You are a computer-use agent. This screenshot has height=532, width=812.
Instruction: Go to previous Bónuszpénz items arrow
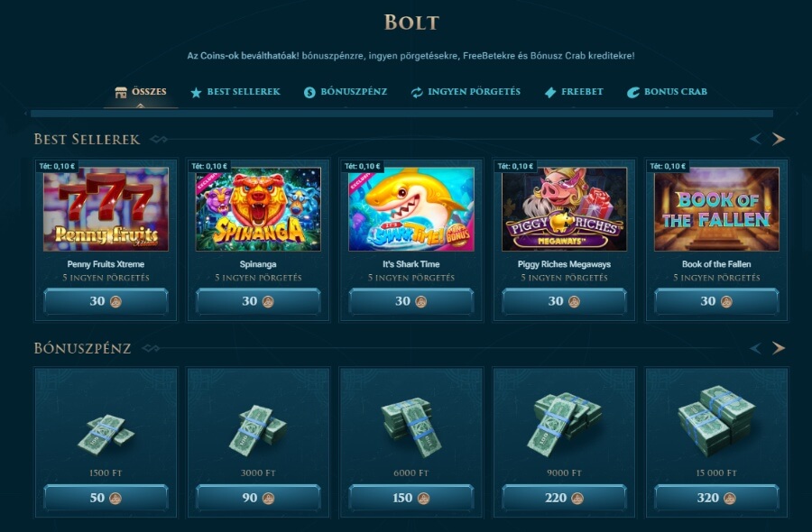pyautogui.click(x=755, y=348)
